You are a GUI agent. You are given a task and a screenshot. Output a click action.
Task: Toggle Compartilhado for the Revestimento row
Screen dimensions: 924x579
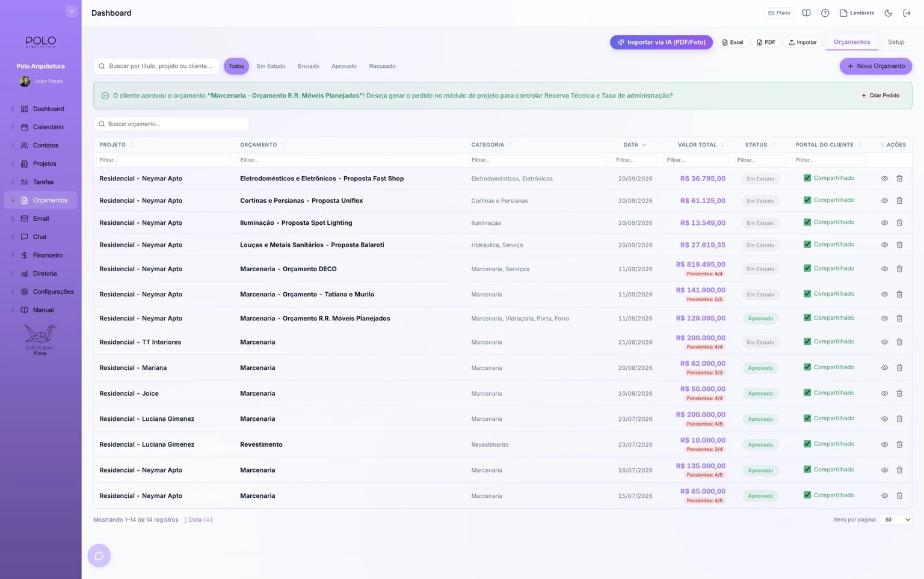(x=807, y=444)
